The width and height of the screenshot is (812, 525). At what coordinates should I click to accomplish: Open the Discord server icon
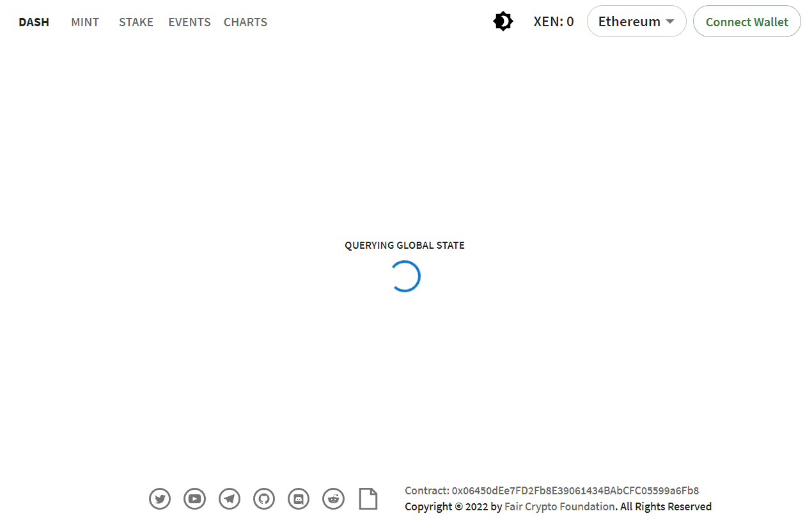click(298, 499)
